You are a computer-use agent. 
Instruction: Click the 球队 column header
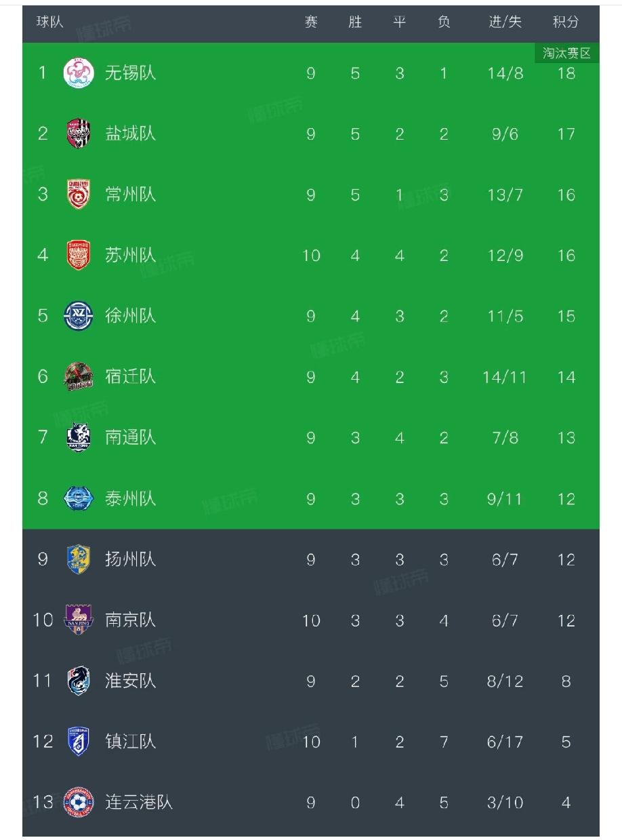click(50, 22)
